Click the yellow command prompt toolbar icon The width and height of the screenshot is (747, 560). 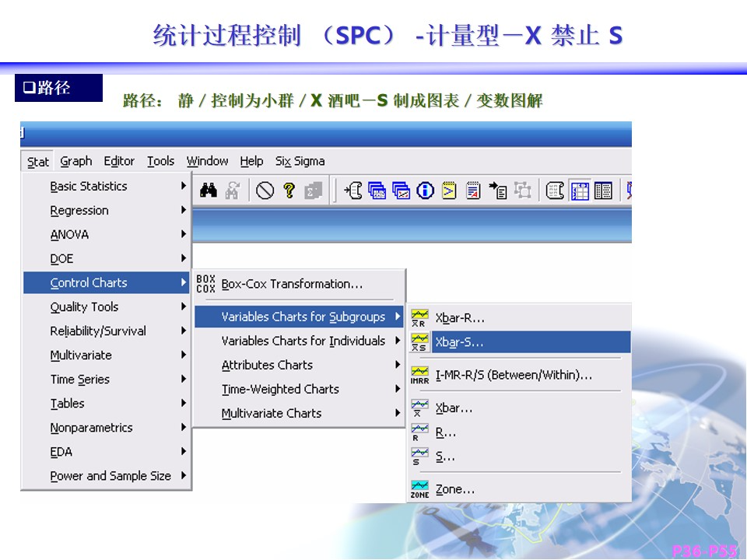point(449,191)
